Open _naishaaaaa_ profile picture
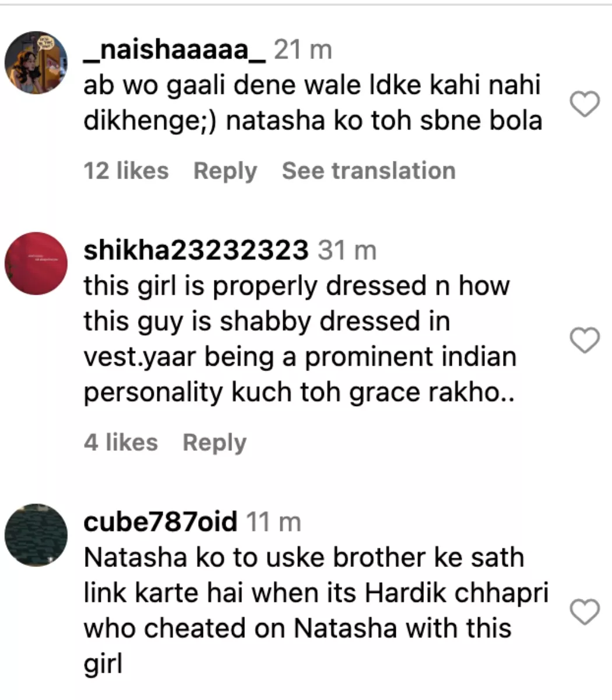 click(x=36, y=63)
